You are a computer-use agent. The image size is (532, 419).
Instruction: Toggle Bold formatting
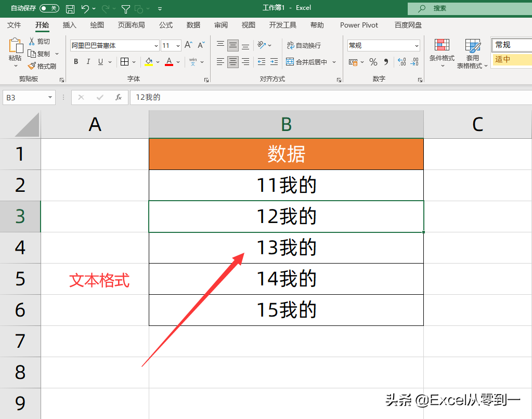(x=75, y=61)
